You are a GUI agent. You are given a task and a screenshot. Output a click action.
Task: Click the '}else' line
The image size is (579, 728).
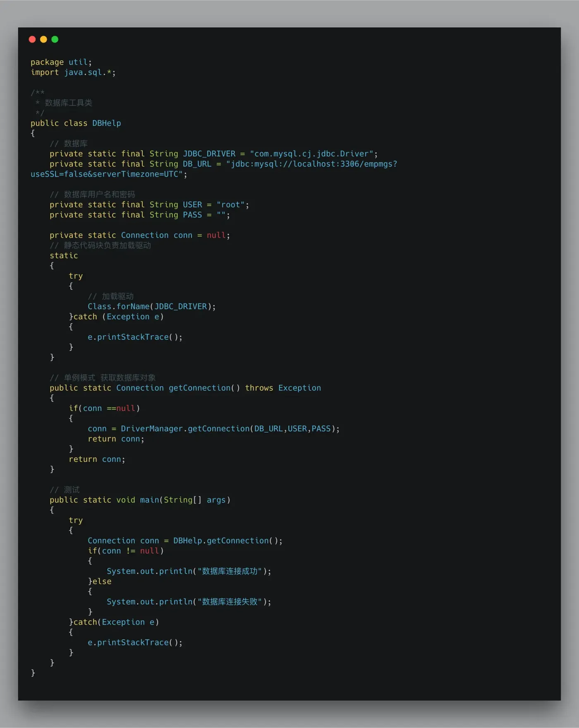click(100, 581)
